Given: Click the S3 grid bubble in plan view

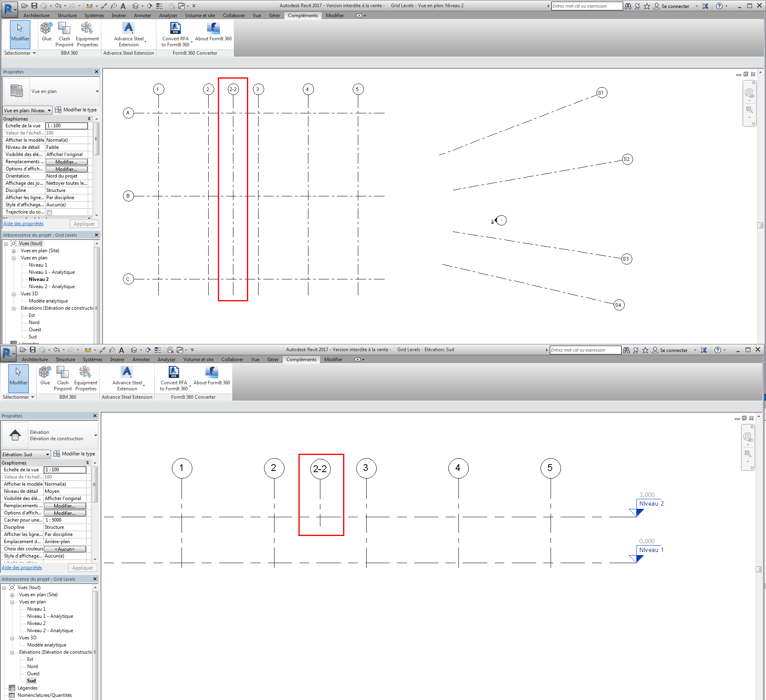Looking at the screenshot, I should (x=626, y=259).
